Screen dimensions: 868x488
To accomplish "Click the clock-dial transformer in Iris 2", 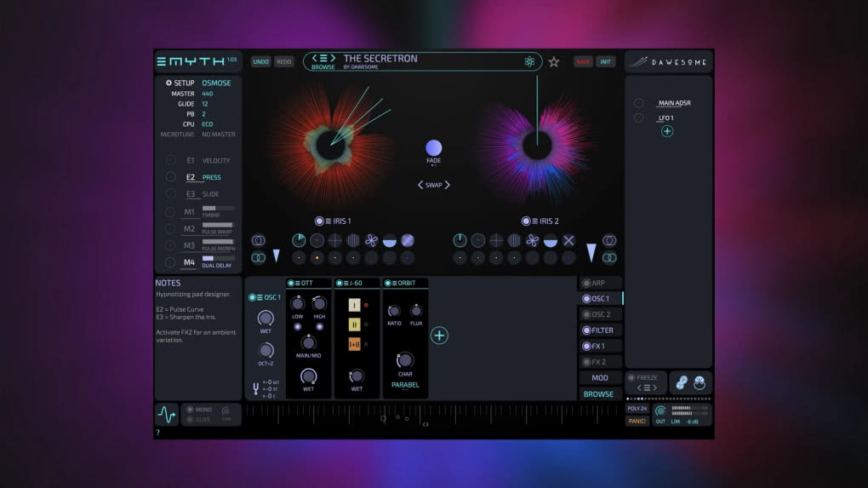I will [460, 240].
